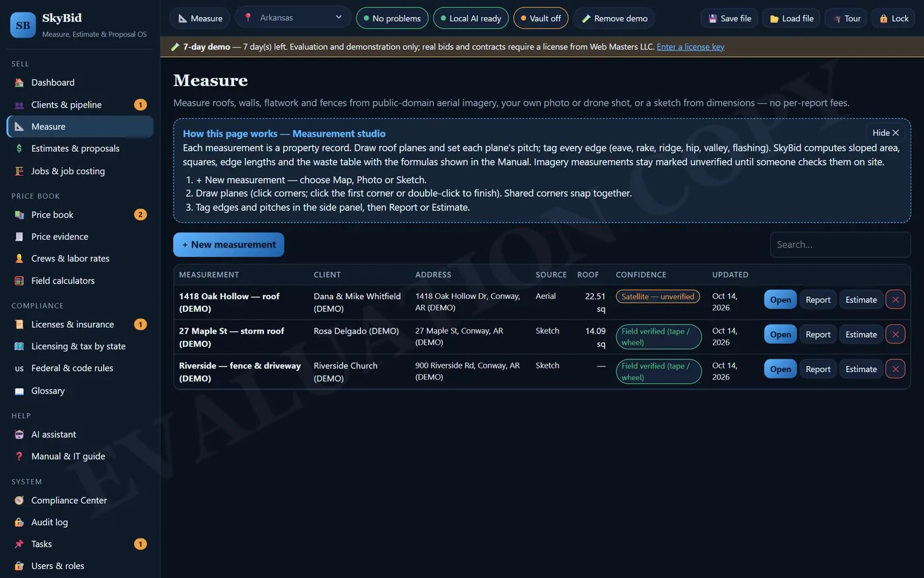Open the Dashboard sidebar icon
This screenshot has height=578, width=924.
(x=19, y=83)
